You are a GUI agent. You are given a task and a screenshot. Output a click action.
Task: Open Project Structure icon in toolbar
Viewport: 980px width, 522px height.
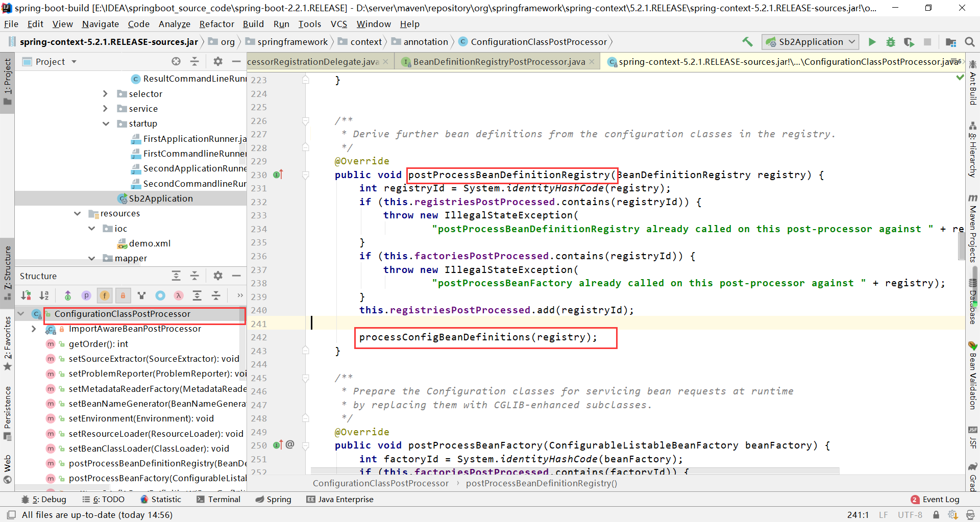951,42
